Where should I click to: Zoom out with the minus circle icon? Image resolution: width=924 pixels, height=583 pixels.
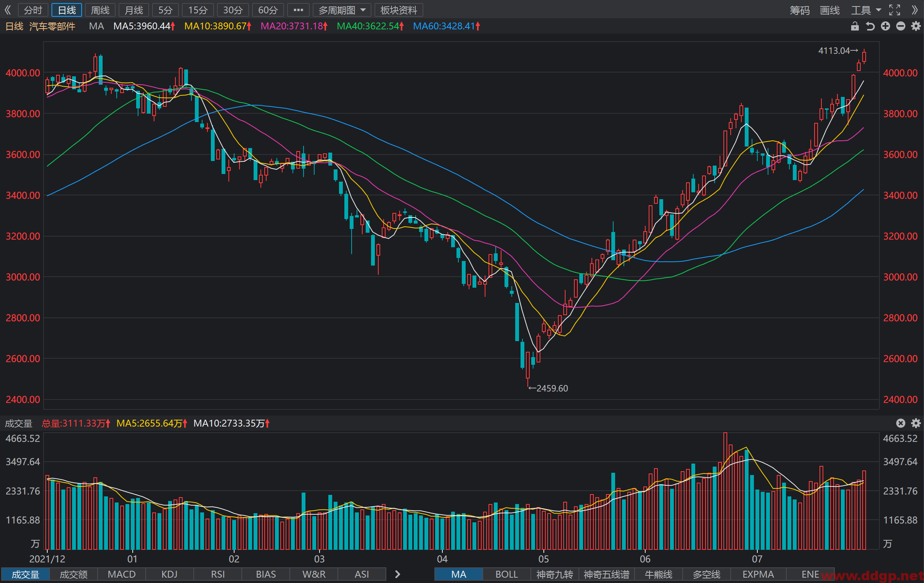coord(901,26)
